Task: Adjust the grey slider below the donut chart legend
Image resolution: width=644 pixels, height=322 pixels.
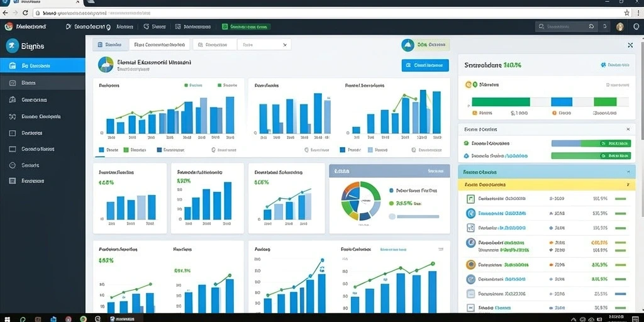Action: pyautogui.click(x=414, y=216)
